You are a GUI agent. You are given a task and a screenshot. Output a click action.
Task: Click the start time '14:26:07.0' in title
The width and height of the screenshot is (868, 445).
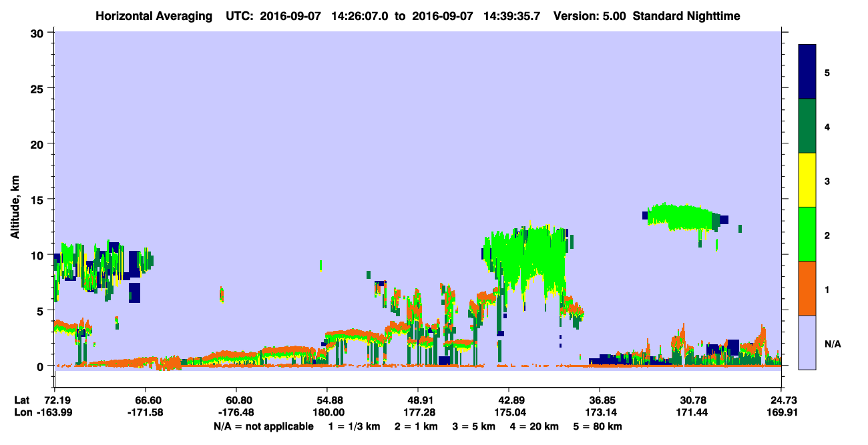pyautogui.click(x=361, y=16)
